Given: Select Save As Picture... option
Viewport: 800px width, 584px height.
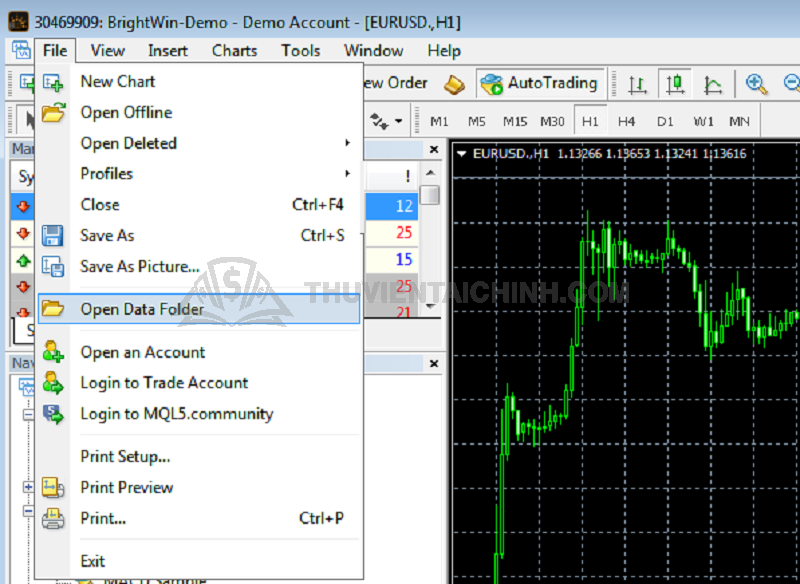Looking at the screenshot, I should click(x=199, y=266).
